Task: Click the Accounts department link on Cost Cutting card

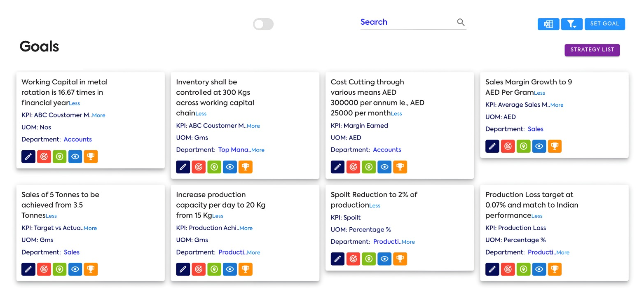Action: 387,150
